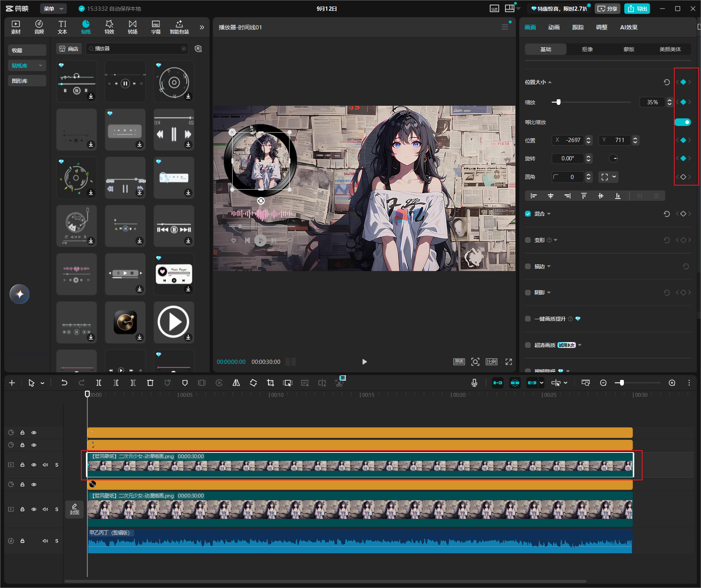Uncheck the 混合 blend checkbox
The image size is (701, 588).
click(x=528, y=214)
